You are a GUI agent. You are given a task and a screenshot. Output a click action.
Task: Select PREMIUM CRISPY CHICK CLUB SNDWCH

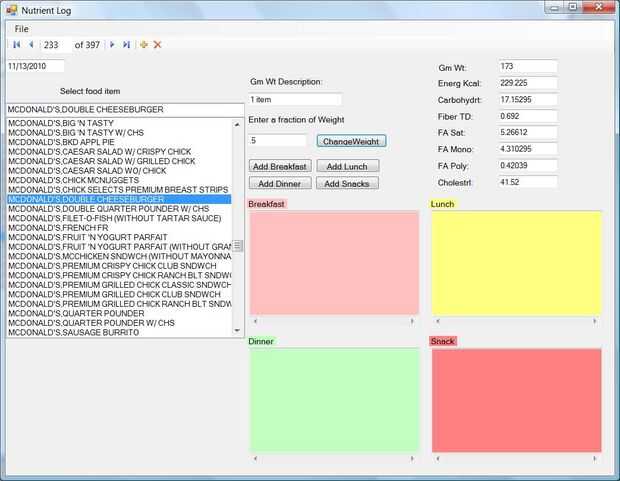coord(119,266)
